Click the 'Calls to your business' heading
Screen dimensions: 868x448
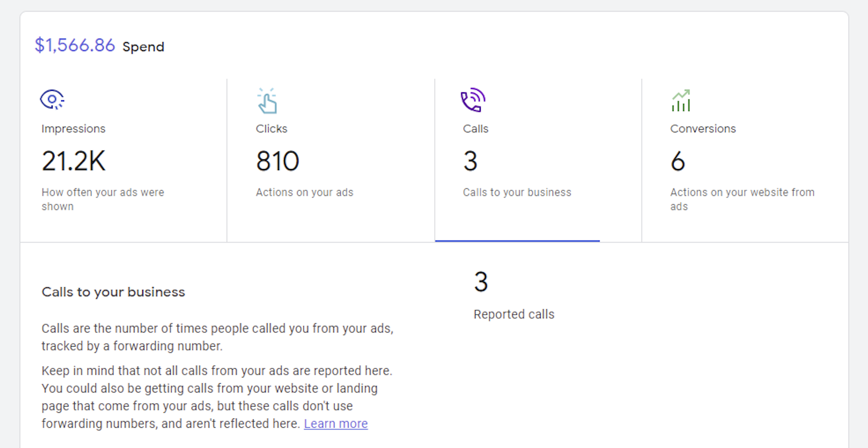(x=113, y=292)
